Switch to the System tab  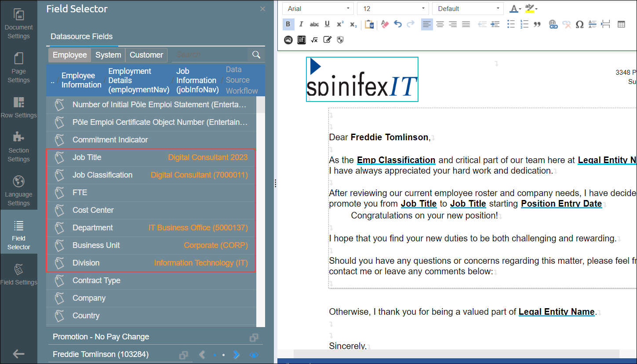click(x=108, y=55)
